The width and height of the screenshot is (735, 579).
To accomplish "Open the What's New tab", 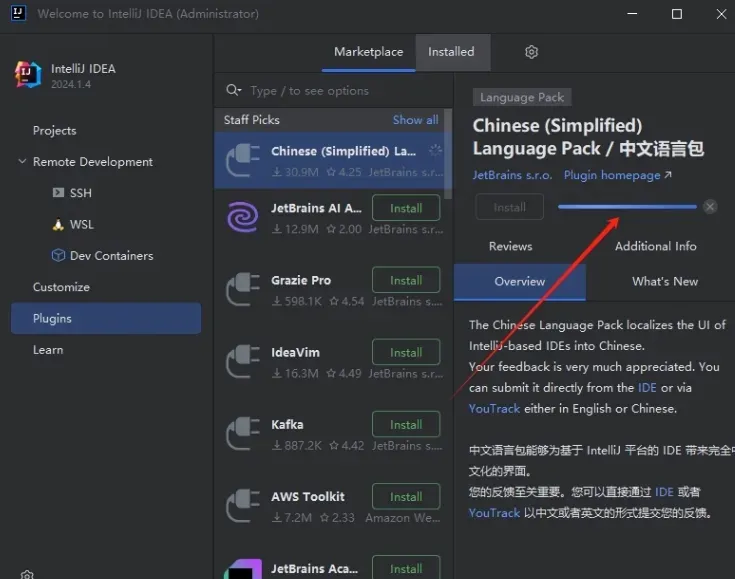I will coord(665,281).
